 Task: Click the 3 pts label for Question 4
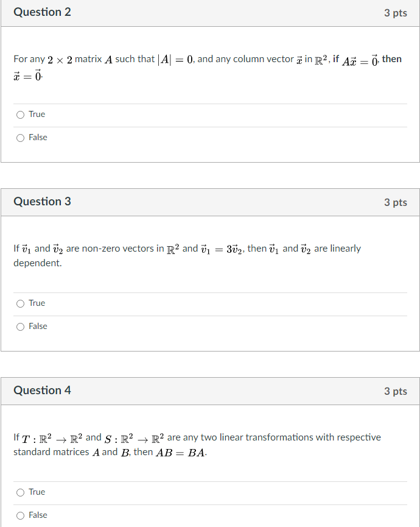pos(396,391)
